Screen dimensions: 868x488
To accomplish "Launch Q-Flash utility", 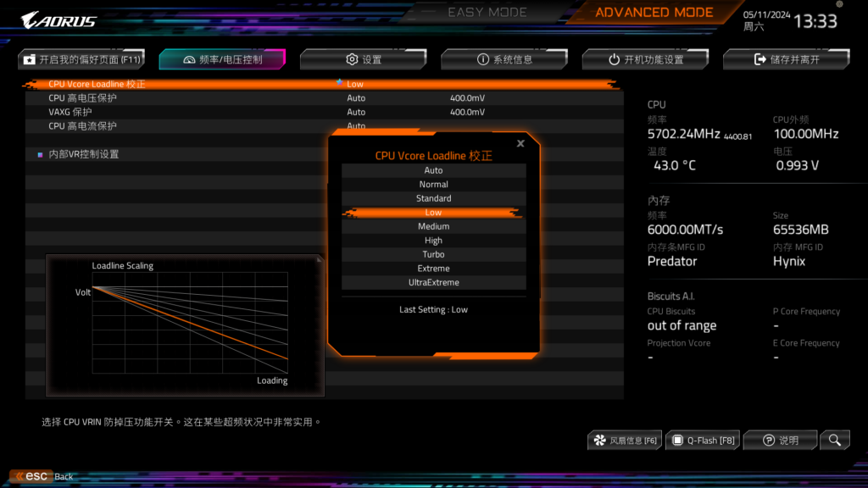I will 703,440.
